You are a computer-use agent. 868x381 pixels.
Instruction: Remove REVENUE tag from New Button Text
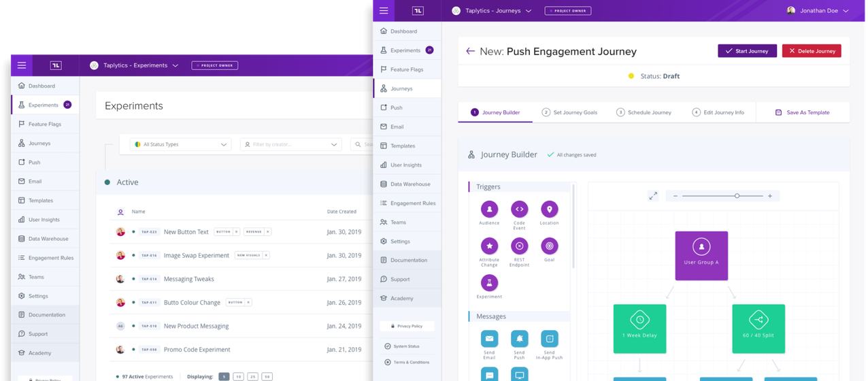point(268,232)
